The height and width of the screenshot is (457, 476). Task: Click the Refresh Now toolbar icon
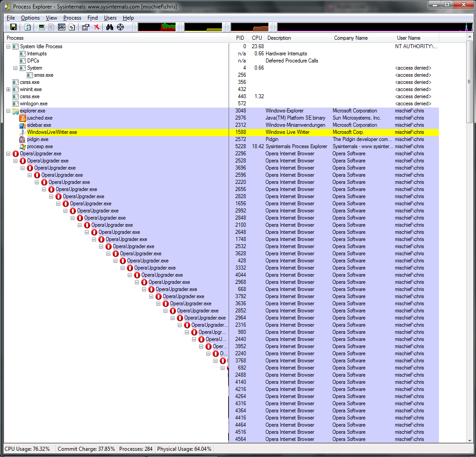28,27
